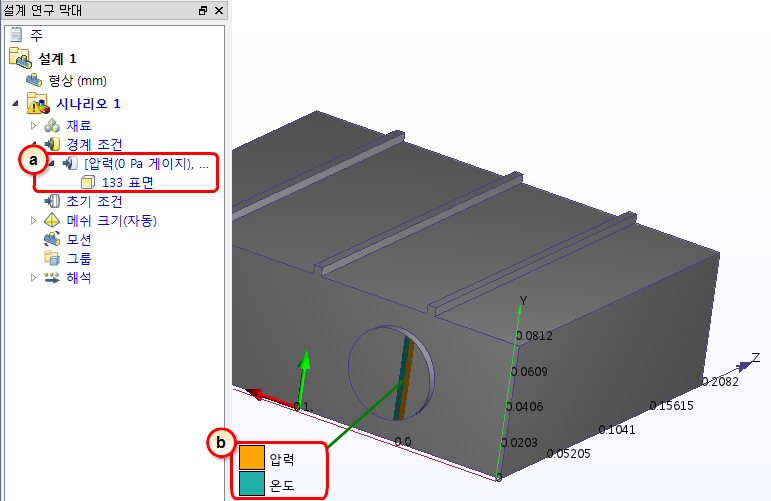Viewport: 771px width, 501px height.
Task: Collapse the pressure boundary condition node
Action: pyautogui.click(x=52, y=163)
